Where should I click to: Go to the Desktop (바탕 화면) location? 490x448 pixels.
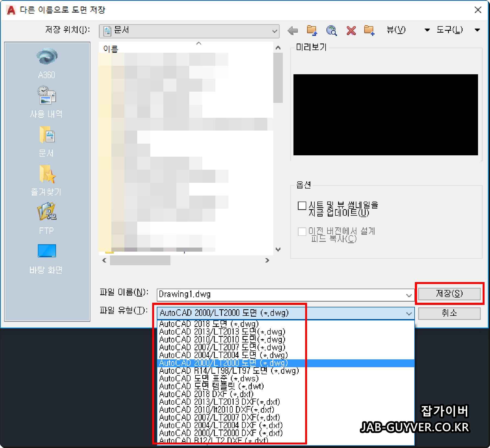point(47,259)
